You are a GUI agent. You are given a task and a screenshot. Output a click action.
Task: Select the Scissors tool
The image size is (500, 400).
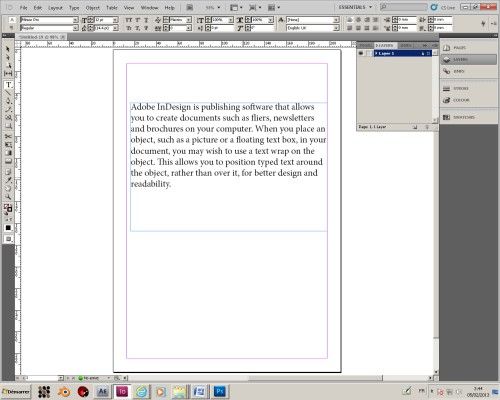coord(8,136)
